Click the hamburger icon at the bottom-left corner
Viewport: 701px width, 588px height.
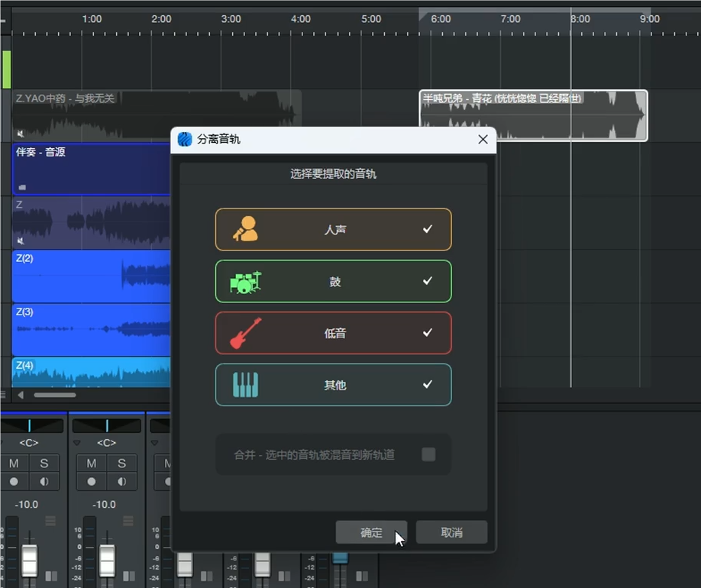click(x=4, y=395)
